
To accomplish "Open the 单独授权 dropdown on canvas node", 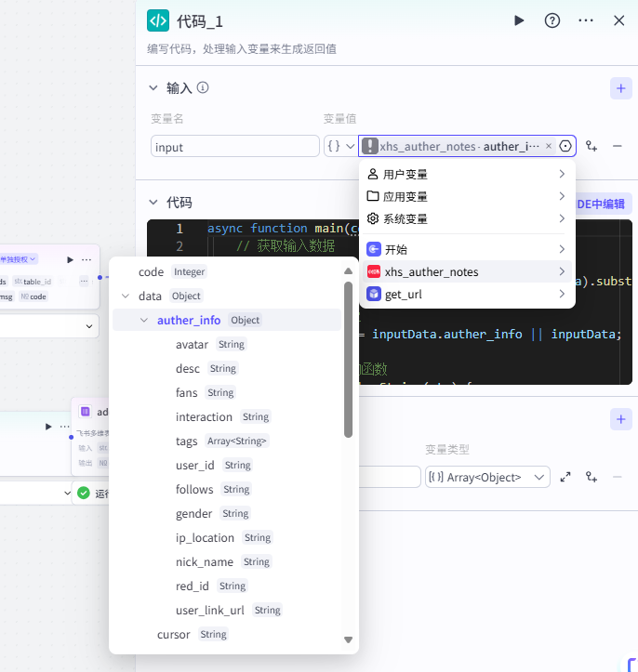I will tap(19, 259).
